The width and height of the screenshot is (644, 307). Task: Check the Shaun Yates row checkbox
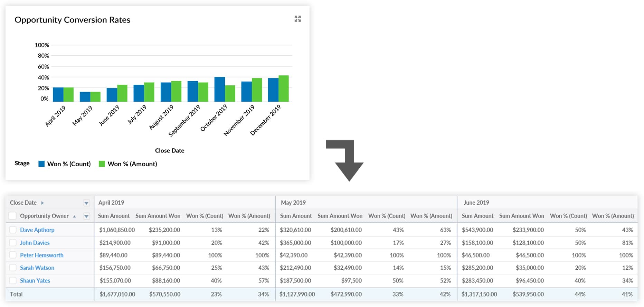pyautogui.click(x=13, y=281)
